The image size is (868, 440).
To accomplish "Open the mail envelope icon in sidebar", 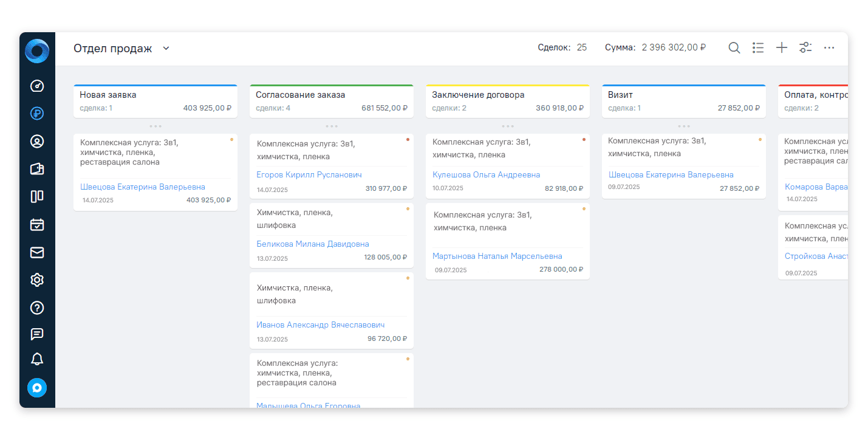I will click(37, 252).
